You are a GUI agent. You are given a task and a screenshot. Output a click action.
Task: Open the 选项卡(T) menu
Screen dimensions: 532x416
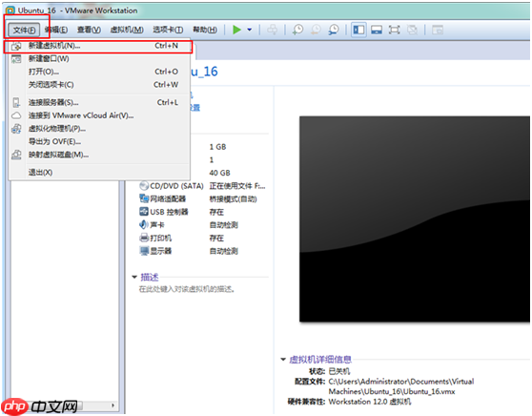tap(168, 31)
